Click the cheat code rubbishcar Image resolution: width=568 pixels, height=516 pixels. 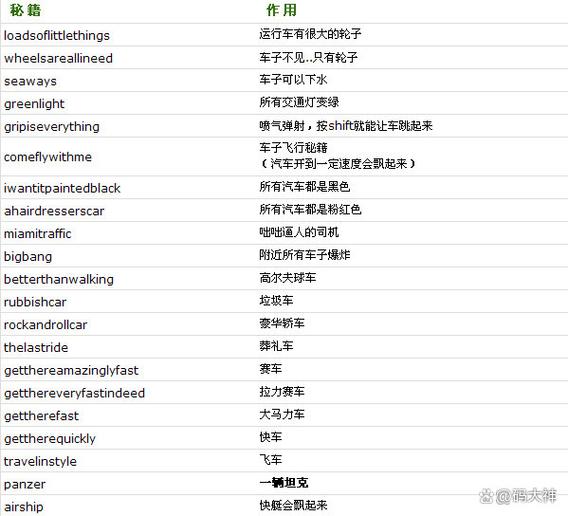click(x=35, y=302)
